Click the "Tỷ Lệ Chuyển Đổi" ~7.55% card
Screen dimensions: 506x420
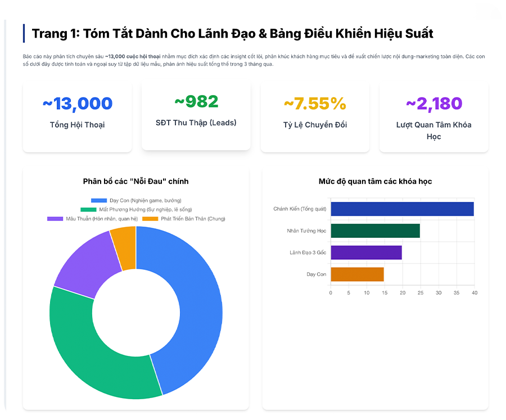coord(315,117)
